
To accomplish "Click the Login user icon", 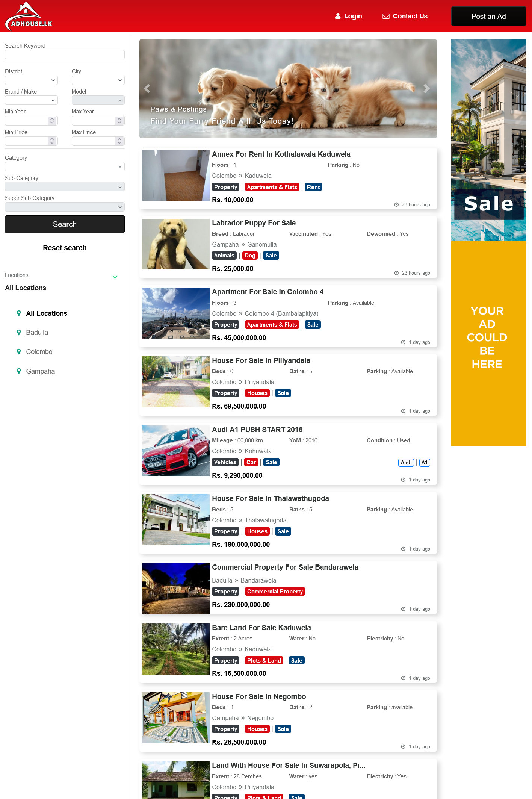I will click(x=338, y=16).
